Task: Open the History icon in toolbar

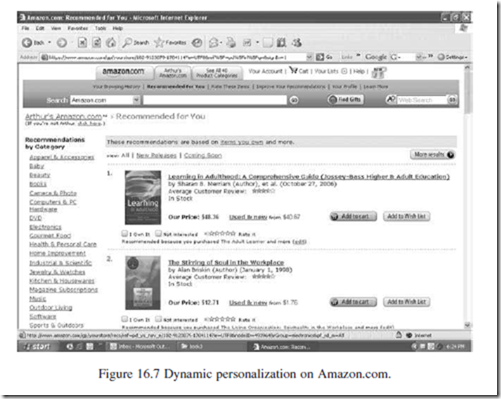Action: click(197, 43)
